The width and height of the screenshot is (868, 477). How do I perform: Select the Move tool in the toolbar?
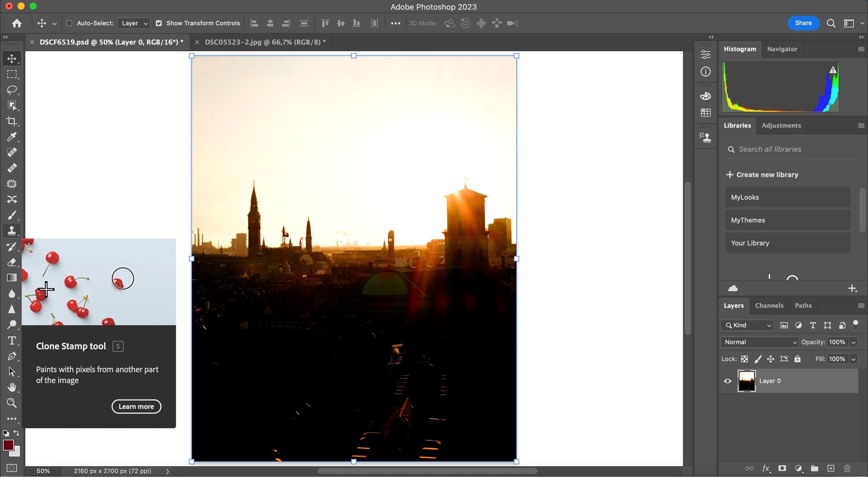[x=12, y=59]
